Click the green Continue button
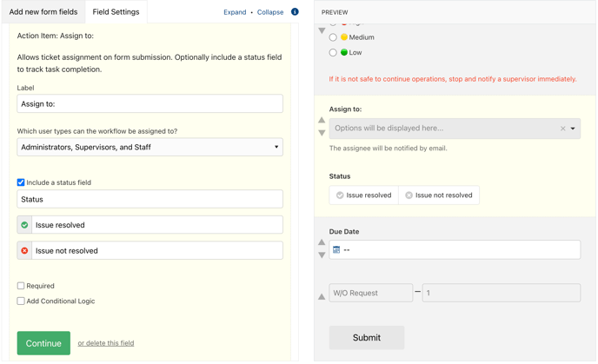This screenshot has width=598, height=364. click(43, 343)
